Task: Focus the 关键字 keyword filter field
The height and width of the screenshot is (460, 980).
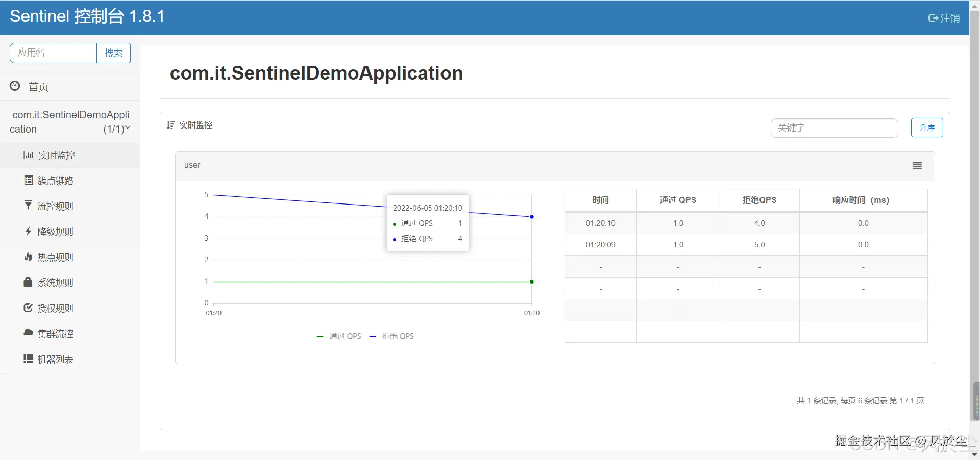Action: coord(834,127)
